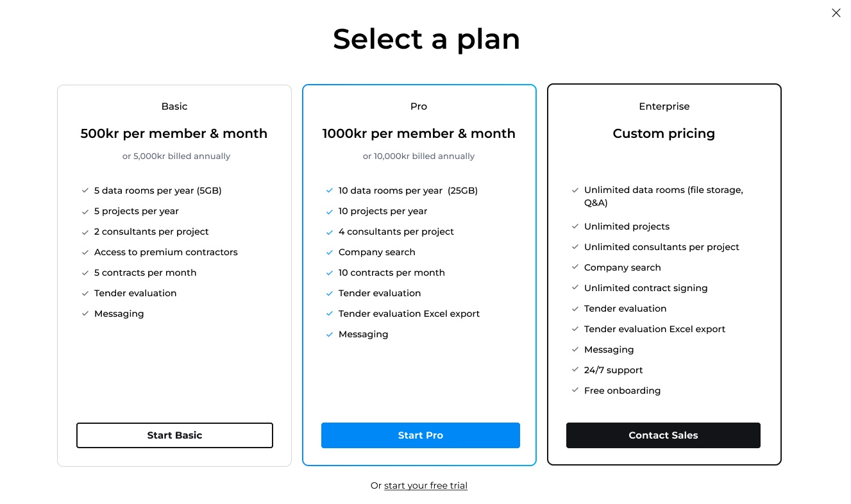Click checkmark beside Access to premium contractors

click(x=85, y=252)
